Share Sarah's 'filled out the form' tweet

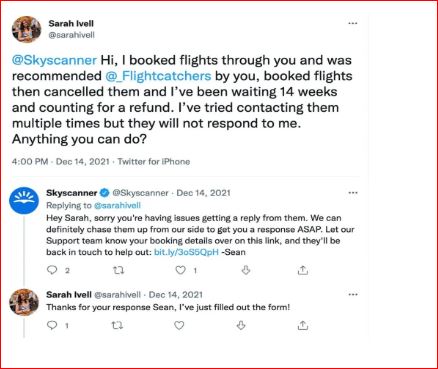pyautogui.click(x=303, y=325)
